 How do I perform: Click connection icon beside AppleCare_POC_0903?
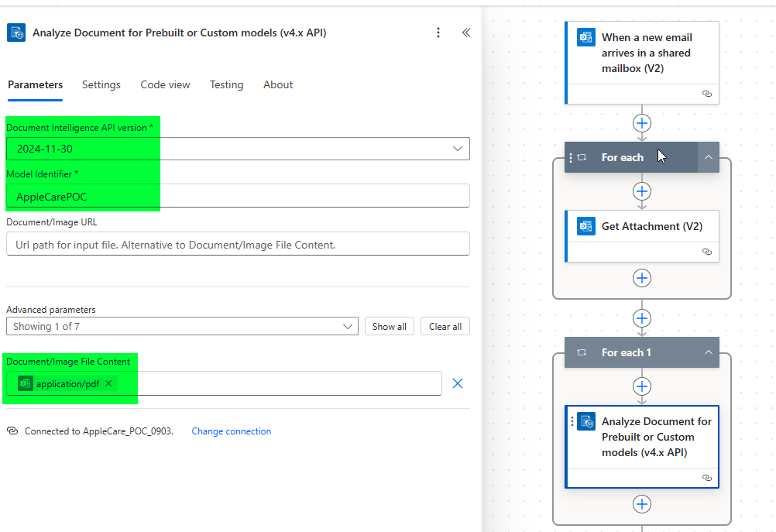pyautogui.click(x=12, y=431)
